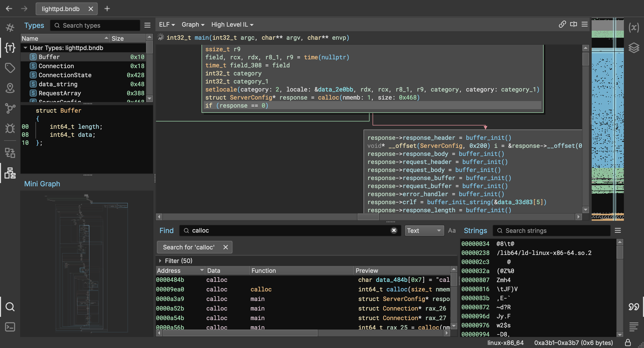Expand the ELF format dropdown
The width and height of the screenshot is (644, 348).
tap(167, 24)
